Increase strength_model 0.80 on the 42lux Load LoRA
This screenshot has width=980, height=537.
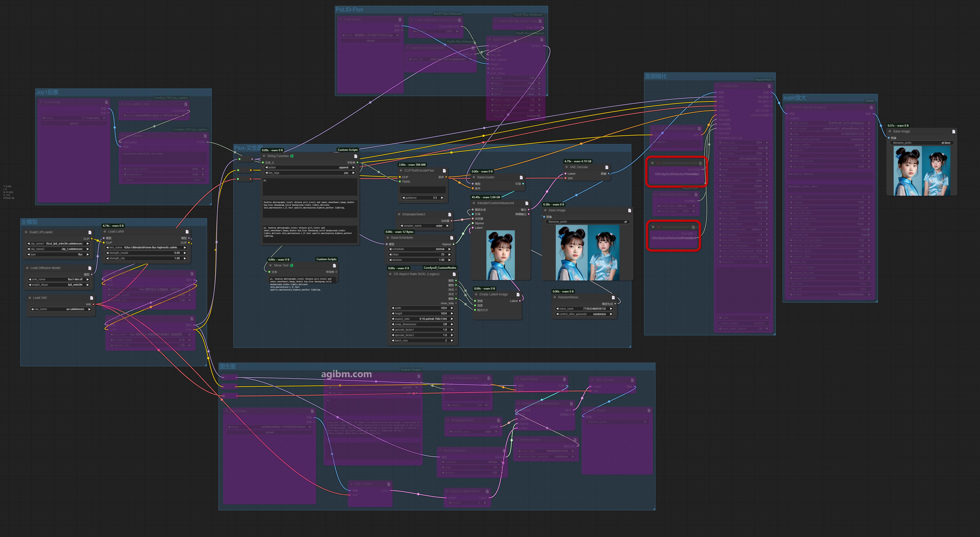tap(185, 253)
